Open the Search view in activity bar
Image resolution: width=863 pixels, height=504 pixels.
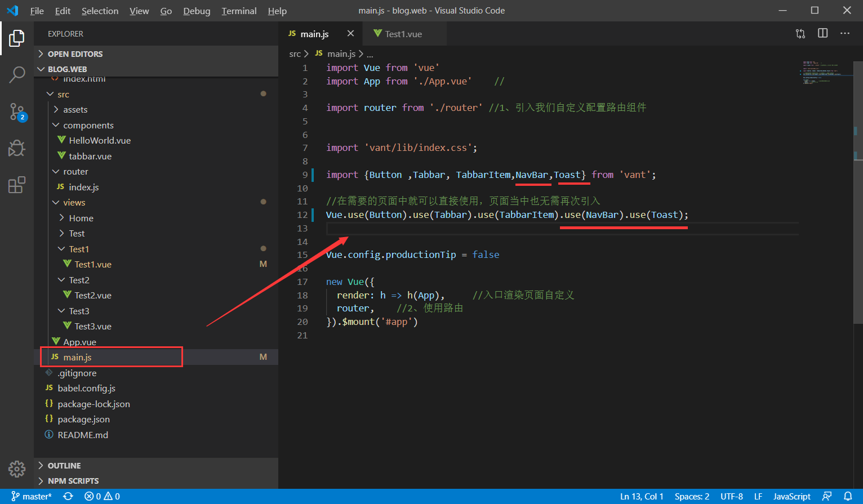tap(17, 74)
